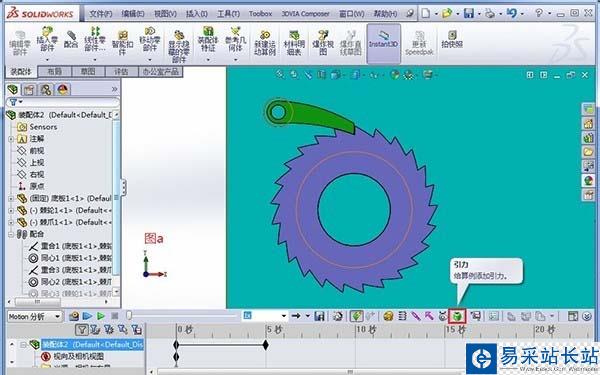The height and width of the screenshot is (375, 600).
Task: Click the No Filter funnel icon in MotionManager
Action: (82, 329)
